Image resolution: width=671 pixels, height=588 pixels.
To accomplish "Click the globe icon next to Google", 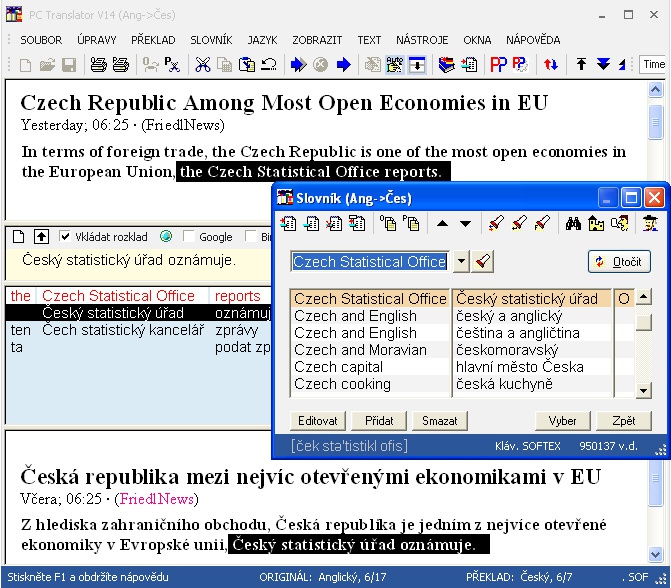I will [x=166, y=237].
